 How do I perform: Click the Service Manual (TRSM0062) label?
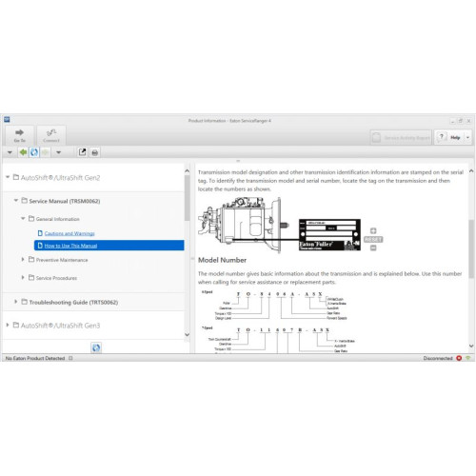pyautogui.click(x=65, y=201)
